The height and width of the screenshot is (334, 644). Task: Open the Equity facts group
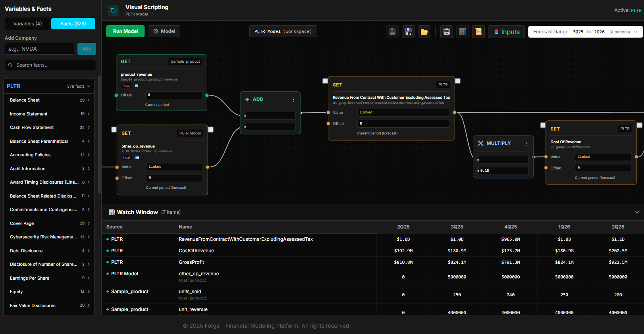point(48,292)
